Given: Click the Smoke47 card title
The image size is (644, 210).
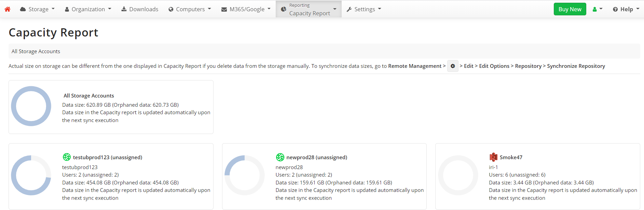Looking at the screenshot, I should tap(511, 157).
